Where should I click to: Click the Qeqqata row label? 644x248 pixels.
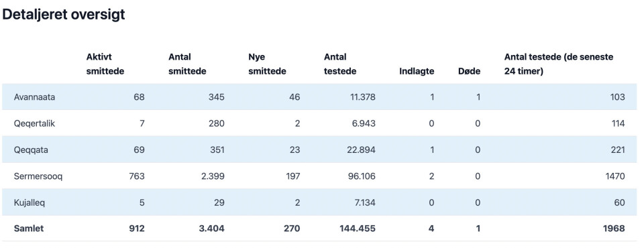31,150
